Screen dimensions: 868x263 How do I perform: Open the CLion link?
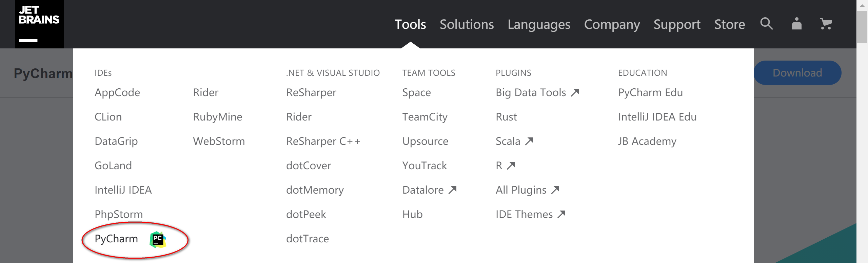point(108,117)
